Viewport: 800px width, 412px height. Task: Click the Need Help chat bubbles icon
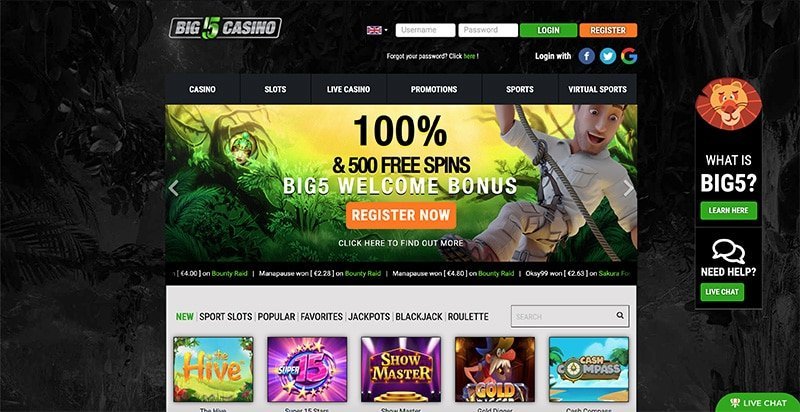coord(728,251)
